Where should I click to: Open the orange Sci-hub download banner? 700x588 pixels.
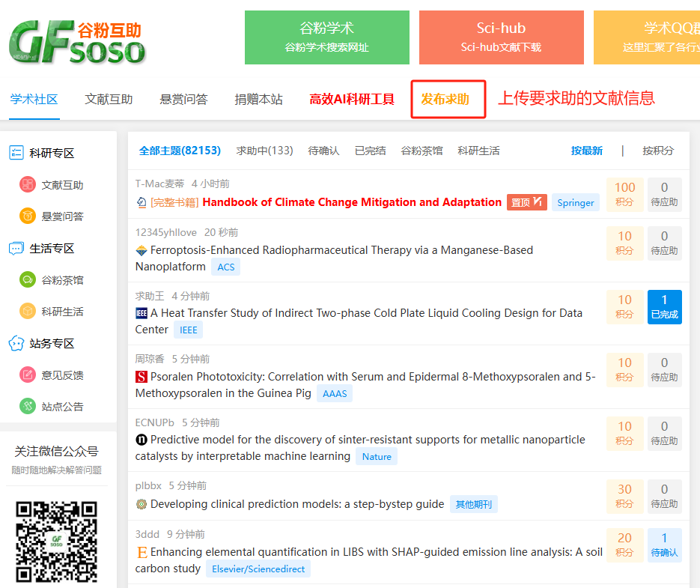[501, 37]
